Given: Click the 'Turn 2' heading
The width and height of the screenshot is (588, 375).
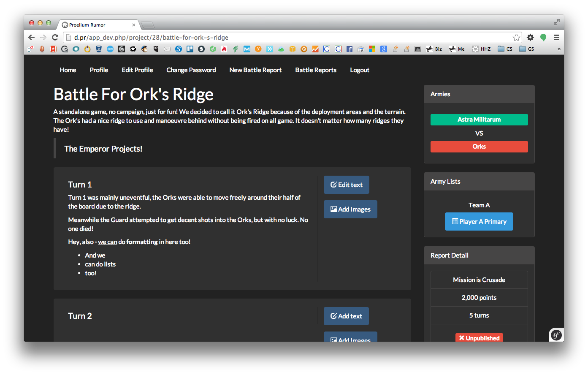Looking at the screenshot, I should pyautogui.click(x=80, y=316).
